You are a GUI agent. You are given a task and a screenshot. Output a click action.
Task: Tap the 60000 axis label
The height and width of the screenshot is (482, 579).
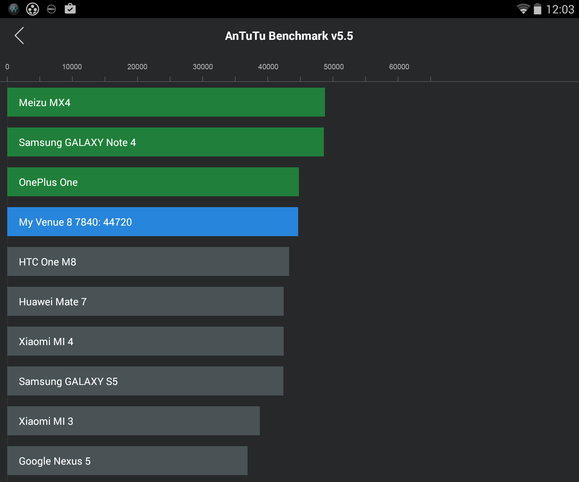pos(399,67)
